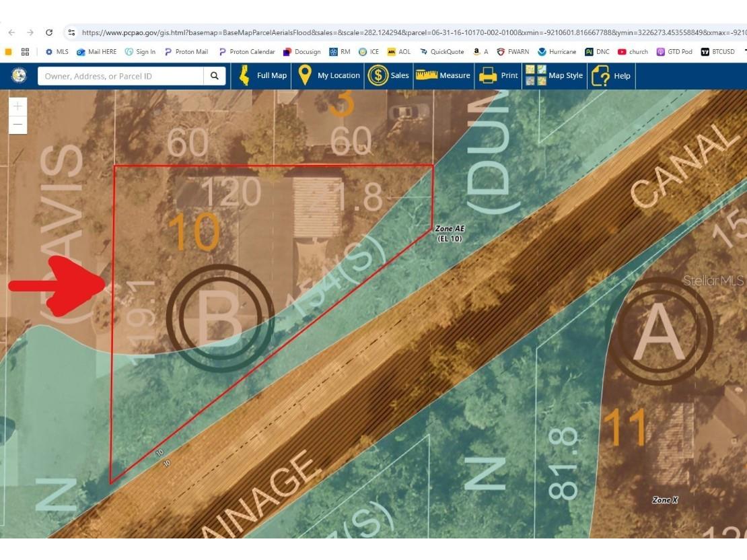The image size is (747, 560).
Task: Open the Full Map view
Action: point(262,76)
